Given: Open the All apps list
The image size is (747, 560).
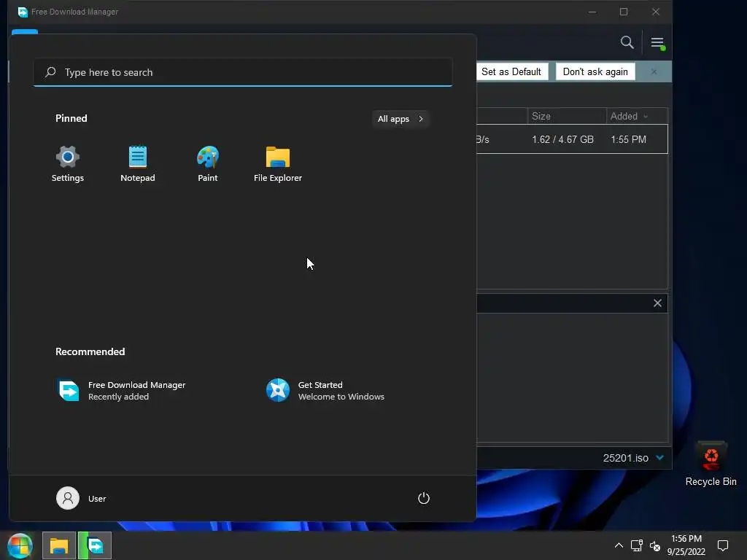Looking at the screenshot, I should (x=400, y=119).
